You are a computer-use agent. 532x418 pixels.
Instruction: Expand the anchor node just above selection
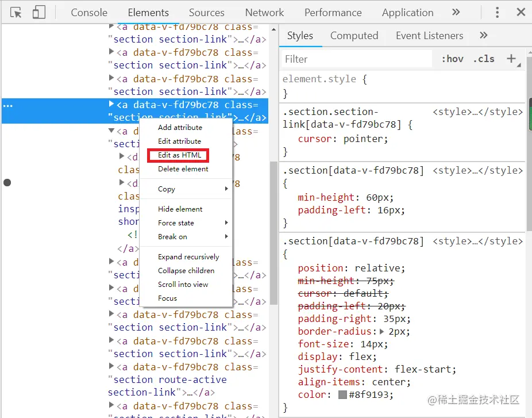point(111,78)
